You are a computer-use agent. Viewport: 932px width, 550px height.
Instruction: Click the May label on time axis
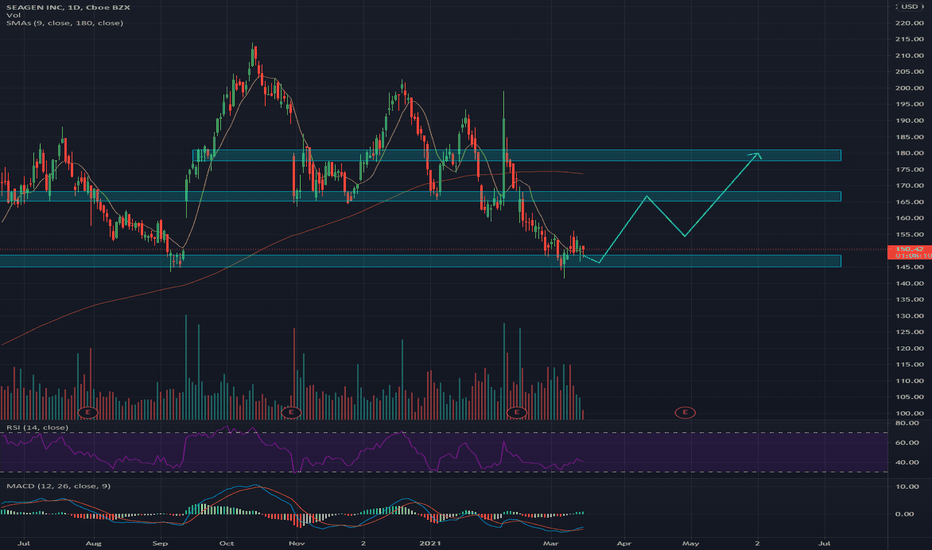click(x=690, y=543)
